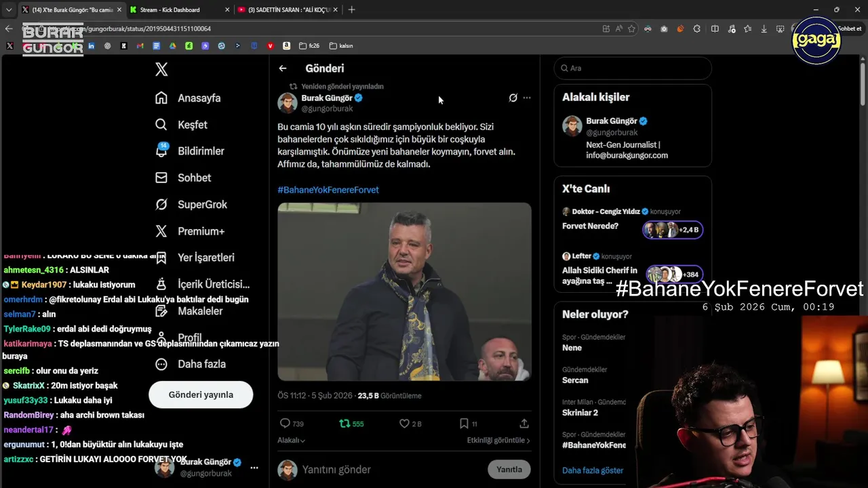868x488 pixels.
Task: Open Etkinliği görüntüle link
Action: point(498,440)
